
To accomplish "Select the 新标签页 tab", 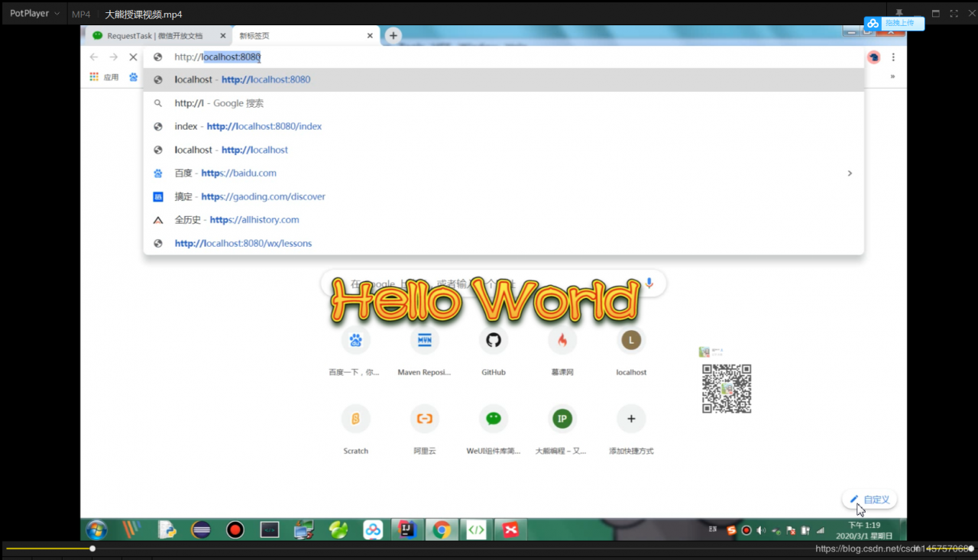I will click(300, 35).
